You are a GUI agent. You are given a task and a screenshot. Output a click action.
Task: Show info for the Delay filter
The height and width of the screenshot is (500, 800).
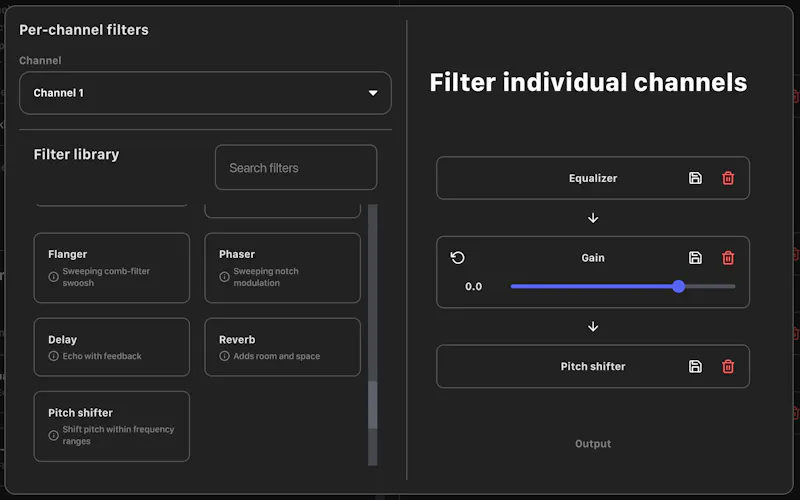(x=54, y=356)
